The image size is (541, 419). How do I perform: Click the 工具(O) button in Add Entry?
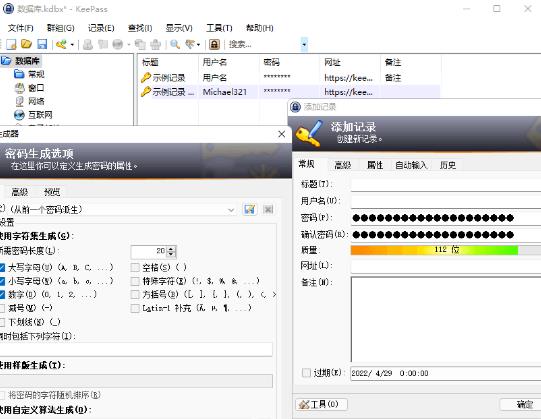tap(321, 404)
